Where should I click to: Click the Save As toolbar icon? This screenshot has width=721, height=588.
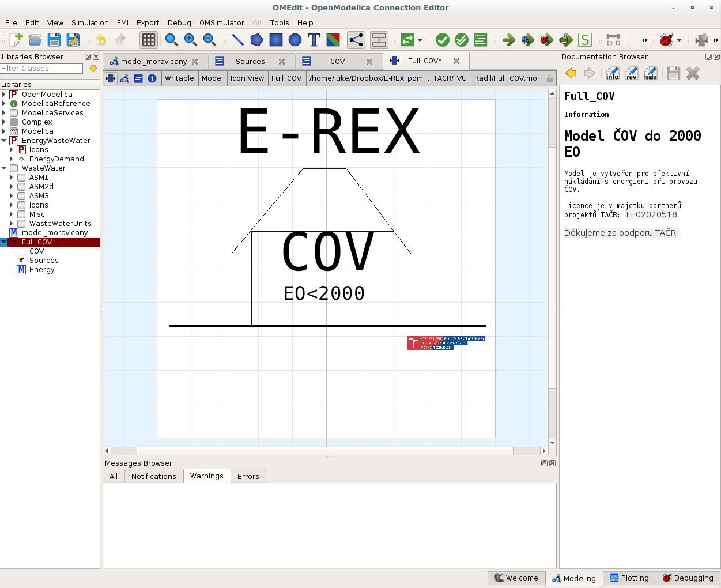coord(73,40)
